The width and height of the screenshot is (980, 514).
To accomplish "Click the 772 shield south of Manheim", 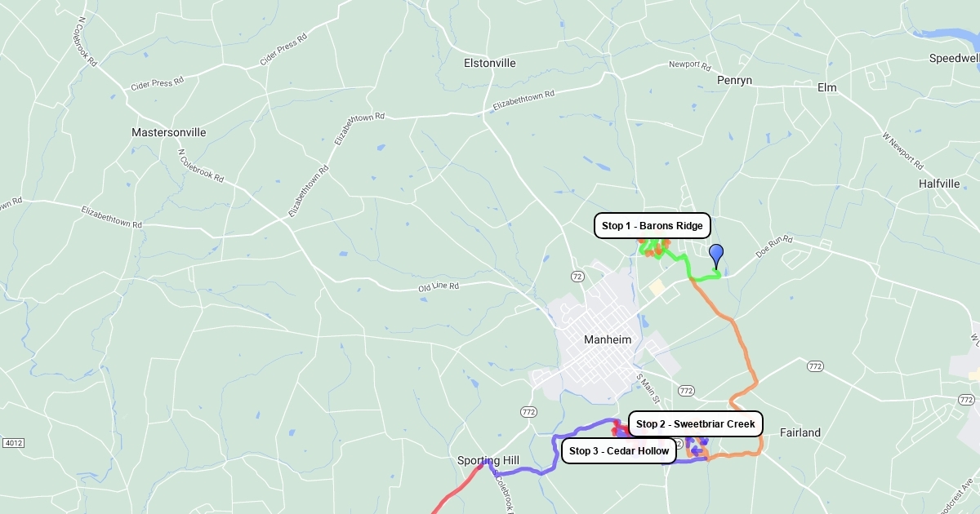I will coord(686,391).
